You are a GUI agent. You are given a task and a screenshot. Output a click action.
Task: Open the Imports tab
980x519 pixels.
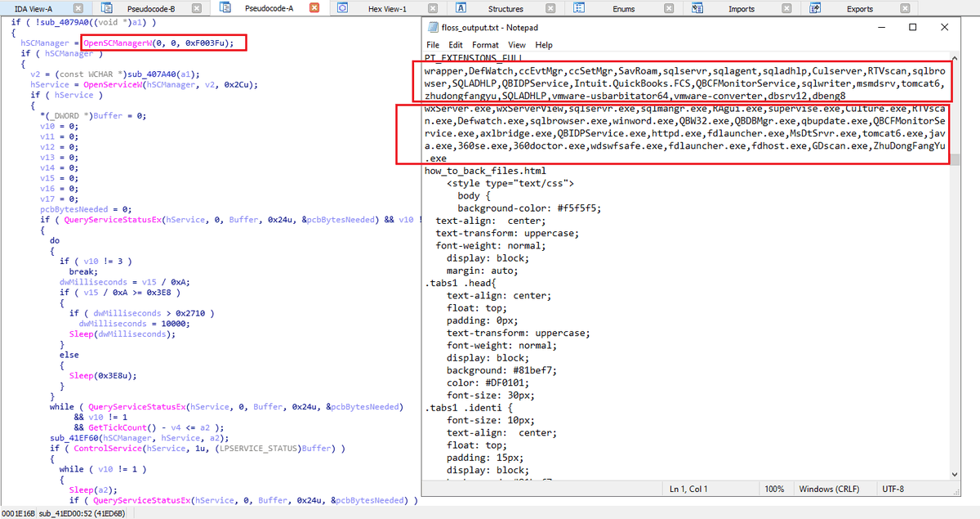[x=742, y=9]
